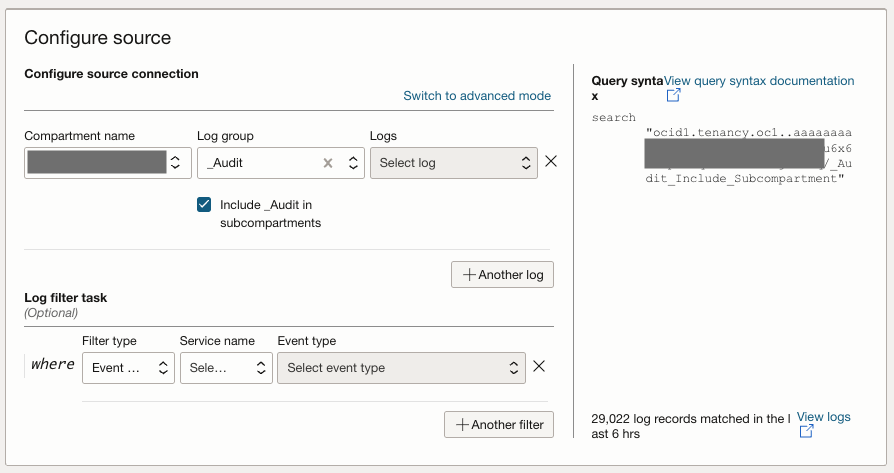Click the external link icon under View logs
This screenshot has width=894, height=473.
pos(806,431)
